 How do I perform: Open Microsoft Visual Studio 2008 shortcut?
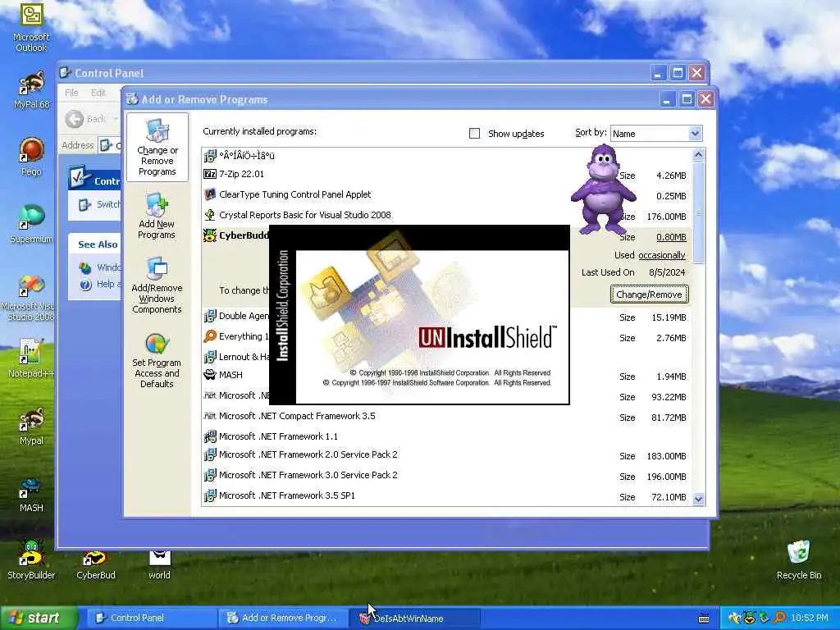click(28, 298)
